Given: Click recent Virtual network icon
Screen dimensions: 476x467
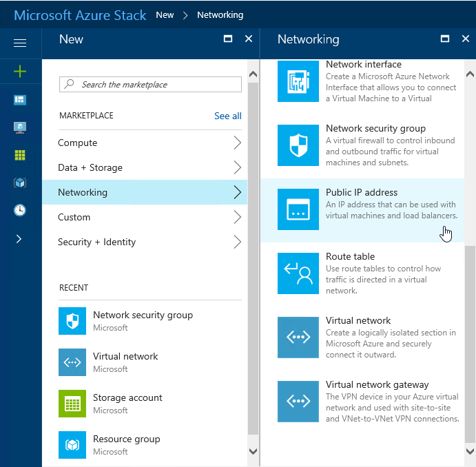Looking at the screenshot, I should [x=72, y=362].
